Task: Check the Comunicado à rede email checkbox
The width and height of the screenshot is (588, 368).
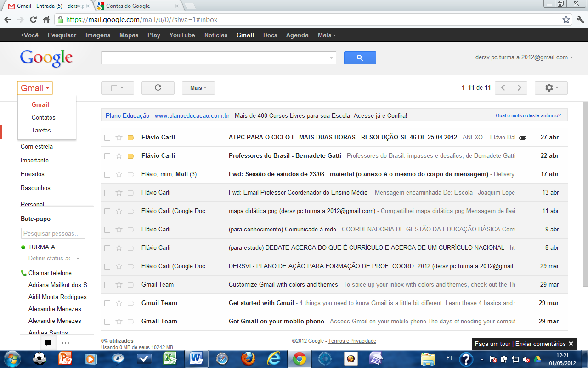Action: point(107,230)
